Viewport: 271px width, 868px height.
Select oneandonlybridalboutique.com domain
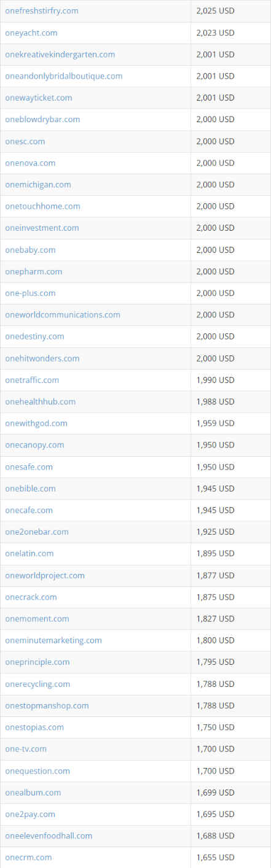[x=63, y=76]
